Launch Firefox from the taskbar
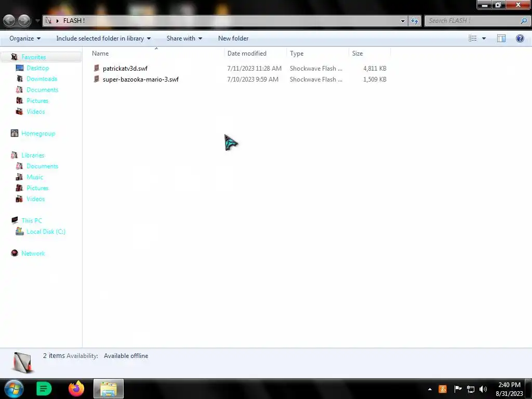The height and width of the screenshot is (399, 532). pyautogui.click(x=76, y=389)
